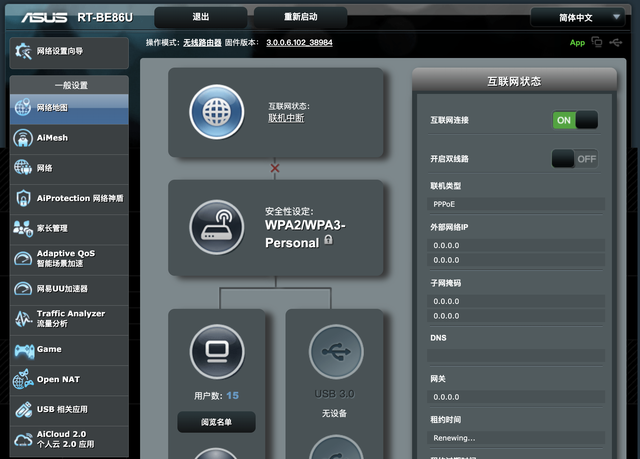Click the USB status icon in header
The height and width of the screenshot is (459, 640).
pyautogui.click(x=616, y=42)
